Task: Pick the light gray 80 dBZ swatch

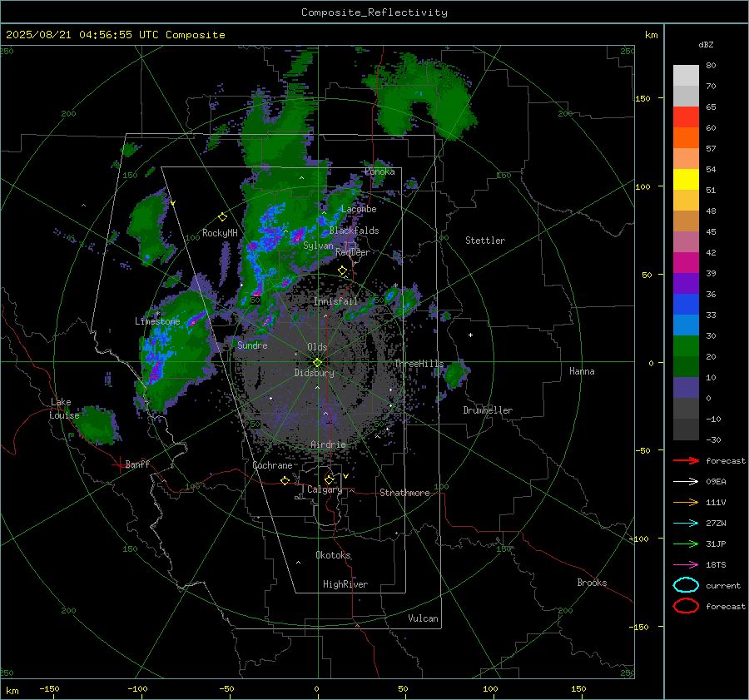Action: (686, 75)
